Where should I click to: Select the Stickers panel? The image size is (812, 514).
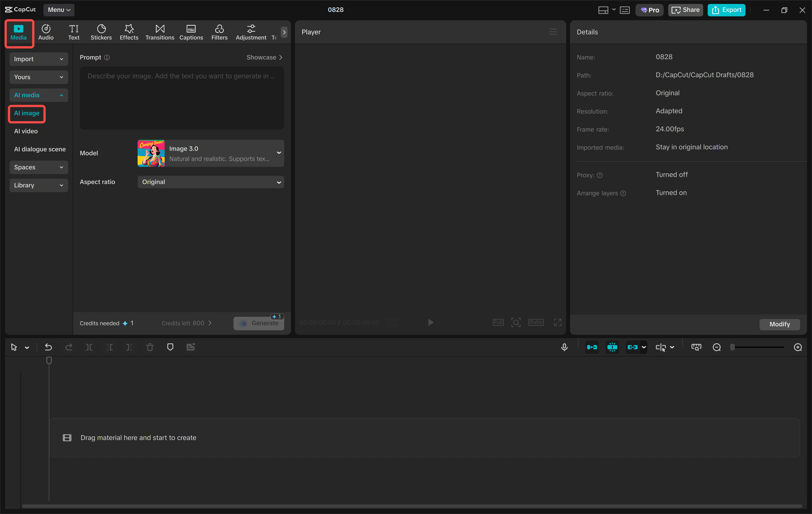click(x=101, y=32)
